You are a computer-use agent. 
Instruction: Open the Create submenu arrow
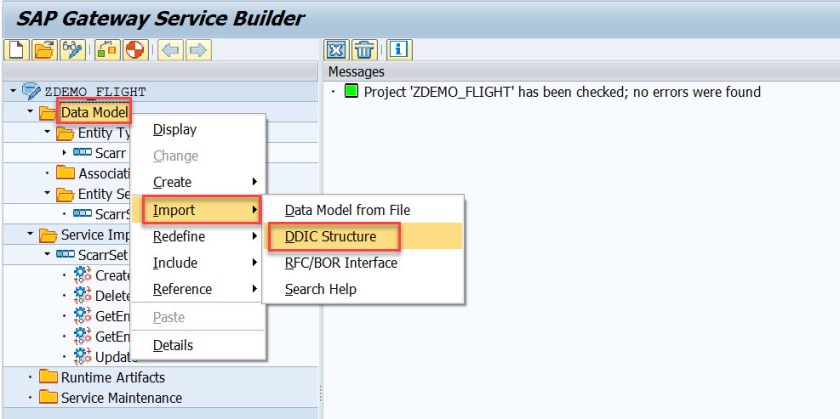(255, 182)
